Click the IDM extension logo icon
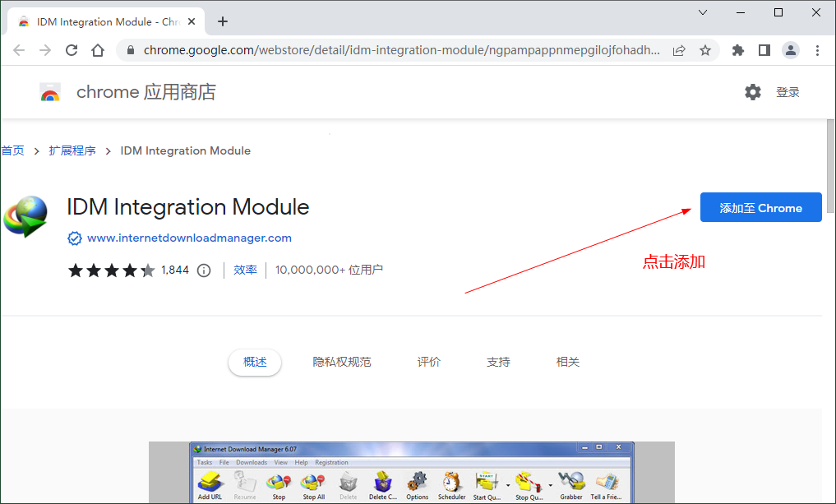The height and width of the screenshot is (504, 836). click(x=25, y=216)
